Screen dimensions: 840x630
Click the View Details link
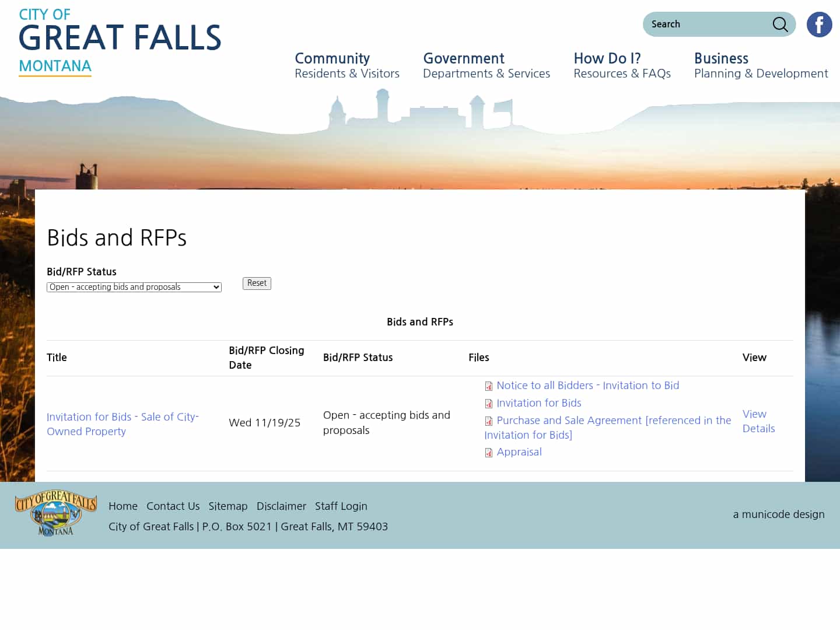[758, 421]
